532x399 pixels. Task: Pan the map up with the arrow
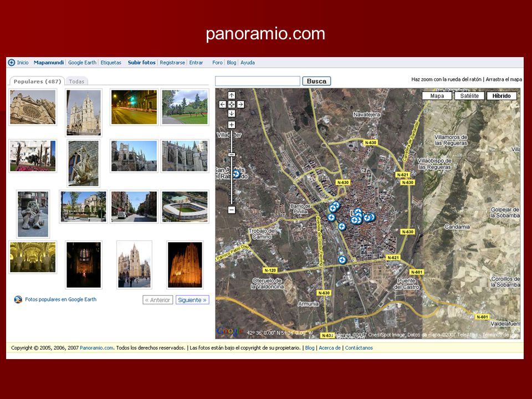232,95
